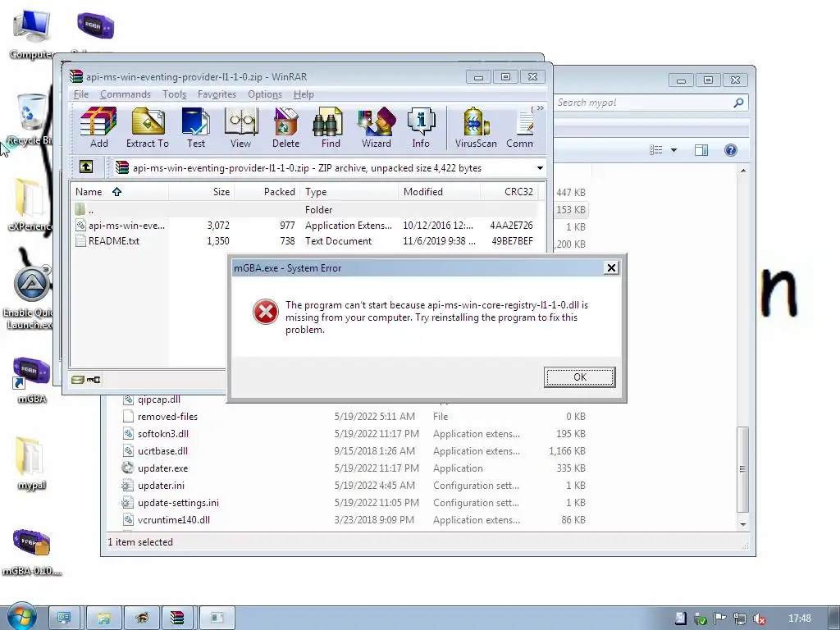Select the api-ms-win-eve... dll file row
840x630 pixels.
click(x=304, y=226)
